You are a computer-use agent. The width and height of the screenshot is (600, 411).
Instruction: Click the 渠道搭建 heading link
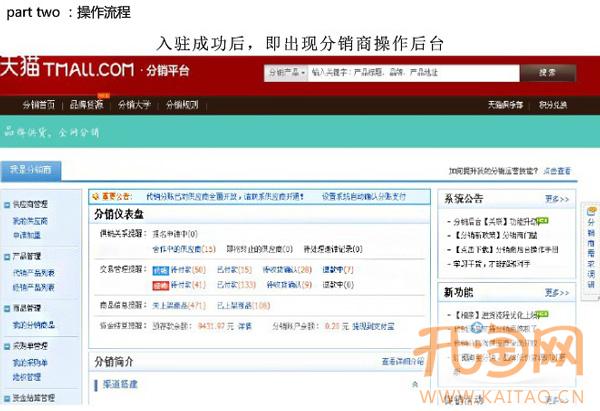pos(120,385)
